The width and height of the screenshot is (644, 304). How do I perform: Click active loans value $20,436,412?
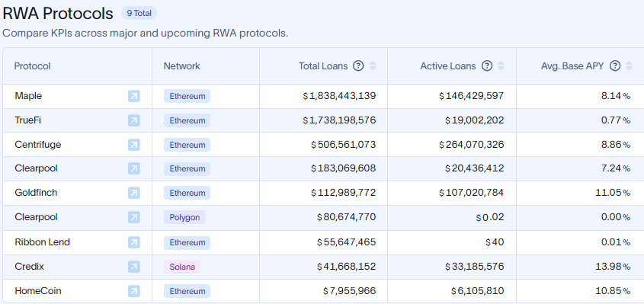pyautogui.click(x=474, y=168)
